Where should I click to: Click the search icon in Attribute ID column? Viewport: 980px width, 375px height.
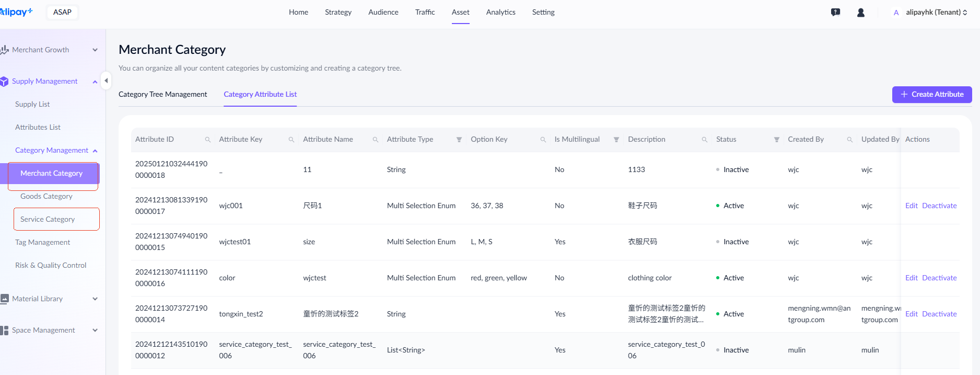click(x=207, y=140)
